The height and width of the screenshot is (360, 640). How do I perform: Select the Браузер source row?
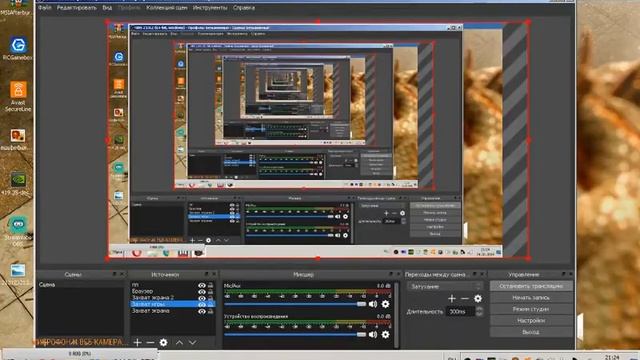[172, 291]
